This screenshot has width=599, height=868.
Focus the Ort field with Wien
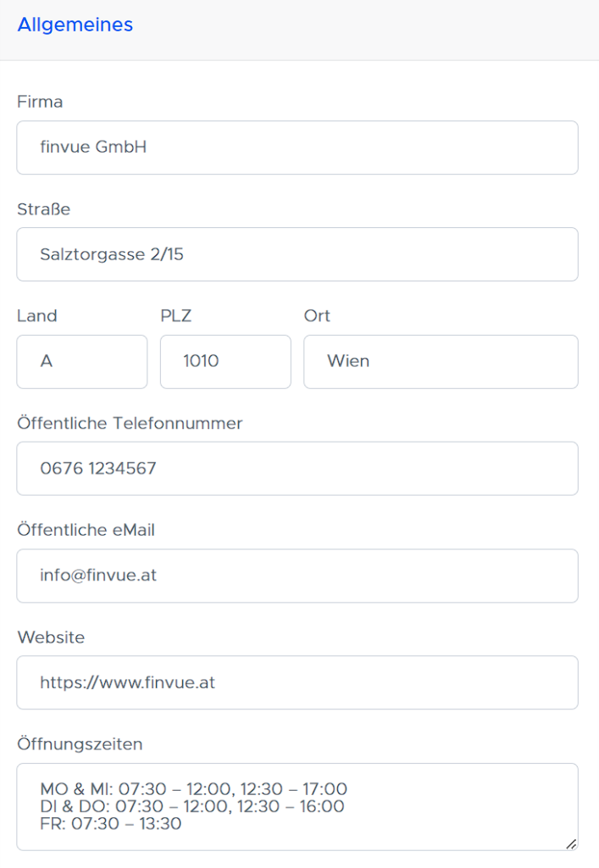click(441, 362)
